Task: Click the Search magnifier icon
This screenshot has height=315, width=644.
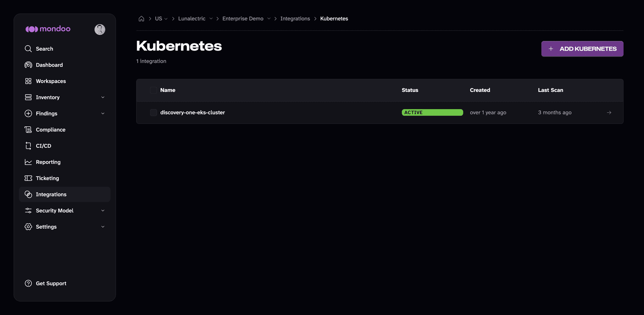Action: [28, 49]
